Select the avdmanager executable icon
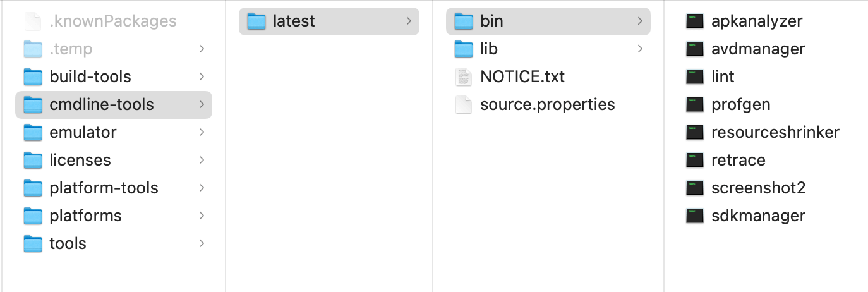This screenshot has width=868, height=292. (x=695, y=49)
